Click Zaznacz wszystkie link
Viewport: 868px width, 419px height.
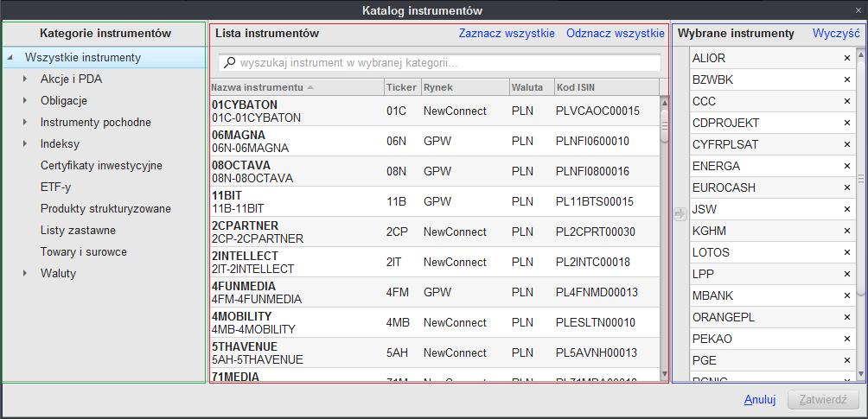click(x=507, y=33)
